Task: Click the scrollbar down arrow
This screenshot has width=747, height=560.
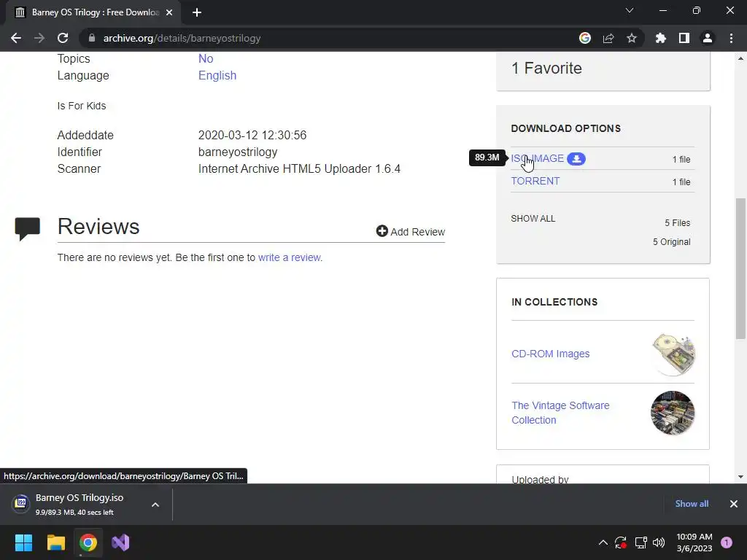Action: (740, 477)
